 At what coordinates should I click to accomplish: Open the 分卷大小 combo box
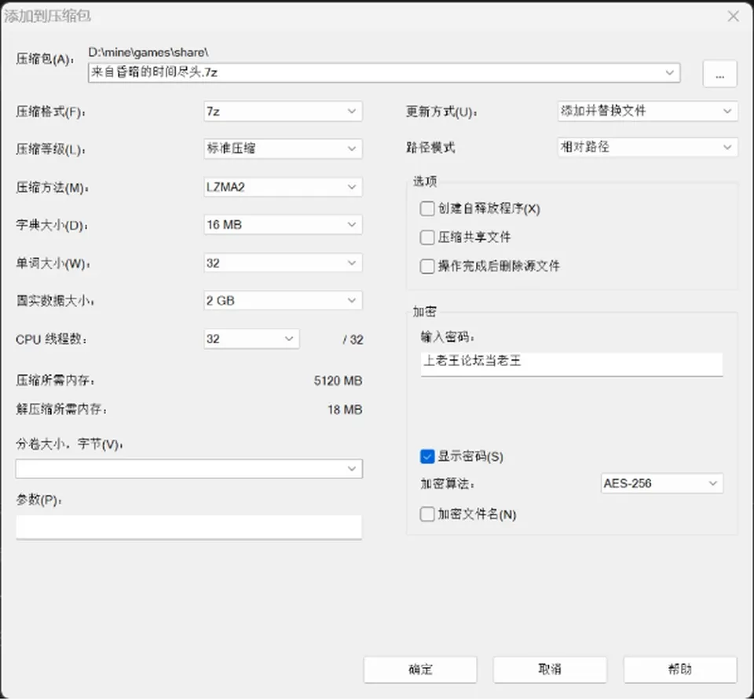click(x=189, y=468)
